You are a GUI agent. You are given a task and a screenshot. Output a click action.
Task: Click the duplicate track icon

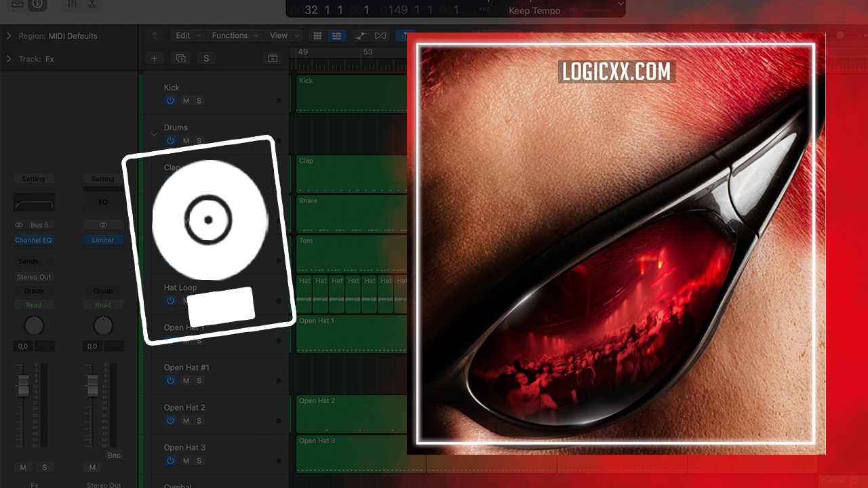click(x=180, y=58)
